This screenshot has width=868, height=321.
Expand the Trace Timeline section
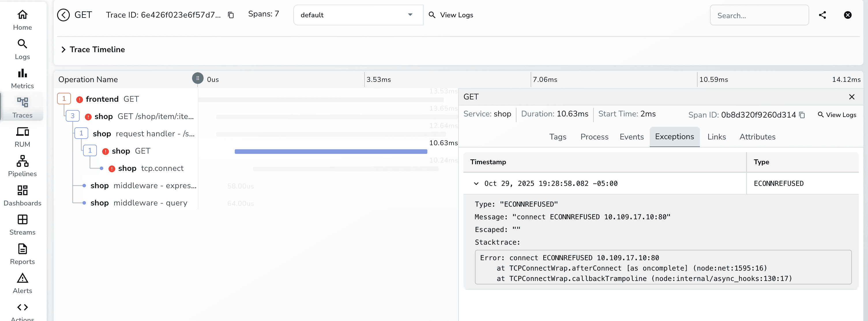(63, 50)
